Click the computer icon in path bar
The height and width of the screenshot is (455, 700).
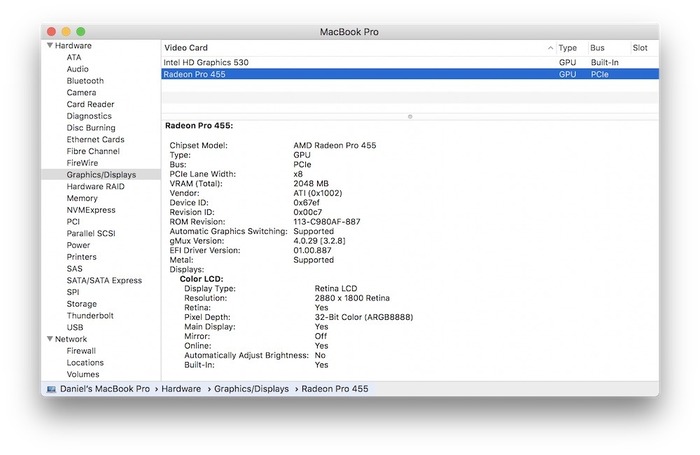pyautogui.click(x=51, y=389)
